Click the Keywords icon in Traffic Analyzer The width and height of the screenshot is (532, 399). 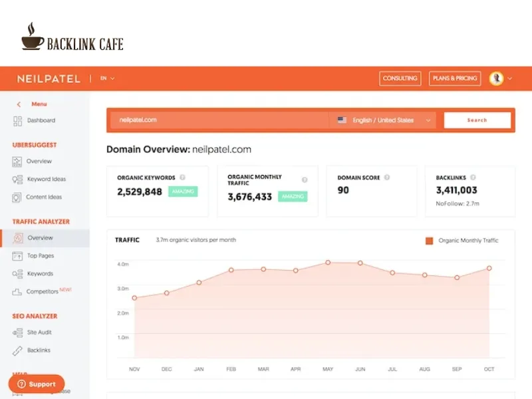pos(17,274)
